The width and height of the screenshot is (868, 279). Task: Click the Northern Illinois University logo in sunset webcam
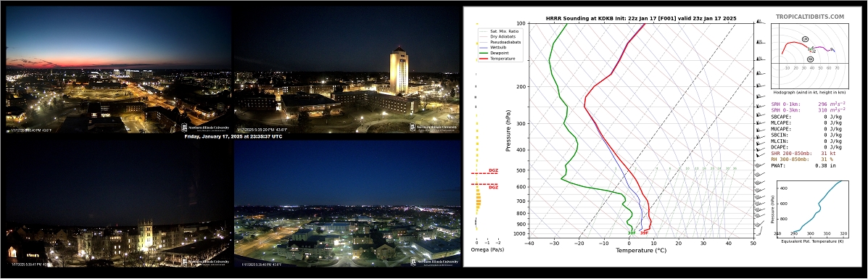tap(205, 127)
